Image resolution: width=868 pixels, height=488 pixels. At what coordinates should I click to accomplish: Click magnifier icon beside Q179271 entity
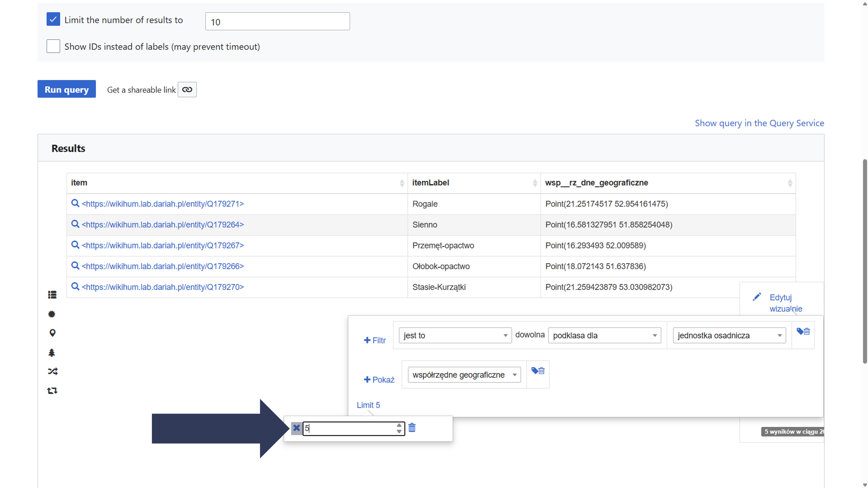click(x=75, y=204)
